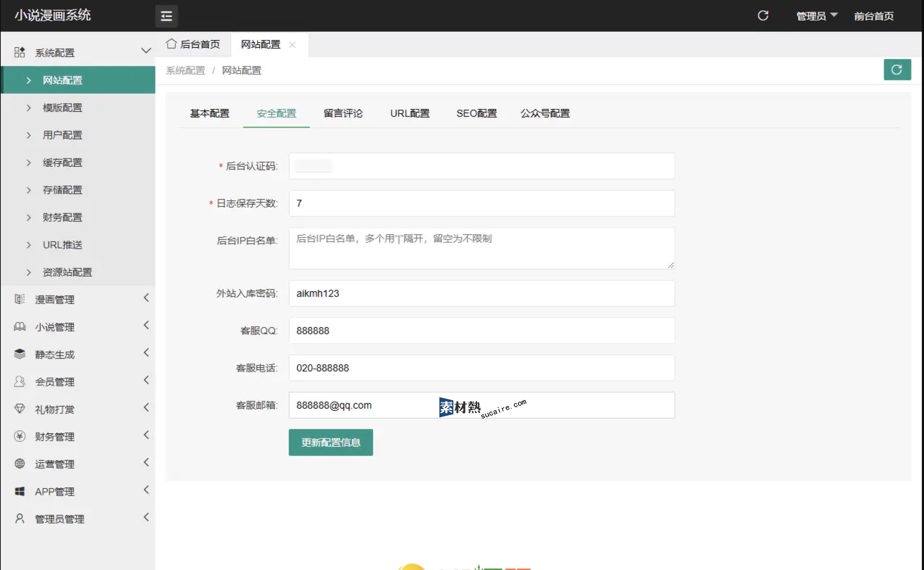Go to the 后台首页 page tab
The width and height of the screenshot is (924, 570).
coord(193,44)
